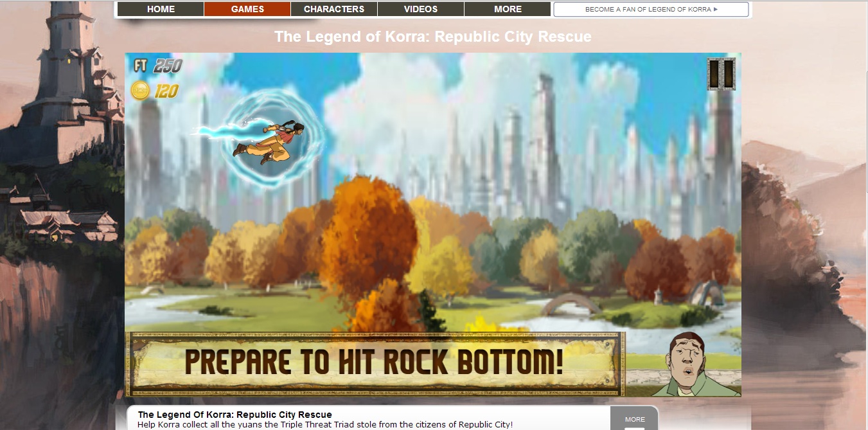Viewport: 868px width, 430px height.
Task: Open the VIDEOS tab
Action: pyautogui.click(x=421, y=9)
